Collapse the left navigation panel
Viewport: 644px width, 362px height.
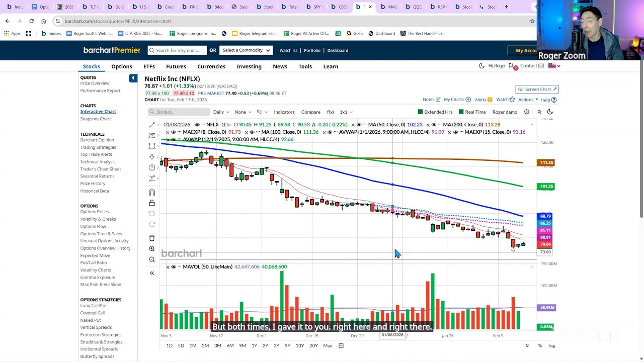point(133,78)
